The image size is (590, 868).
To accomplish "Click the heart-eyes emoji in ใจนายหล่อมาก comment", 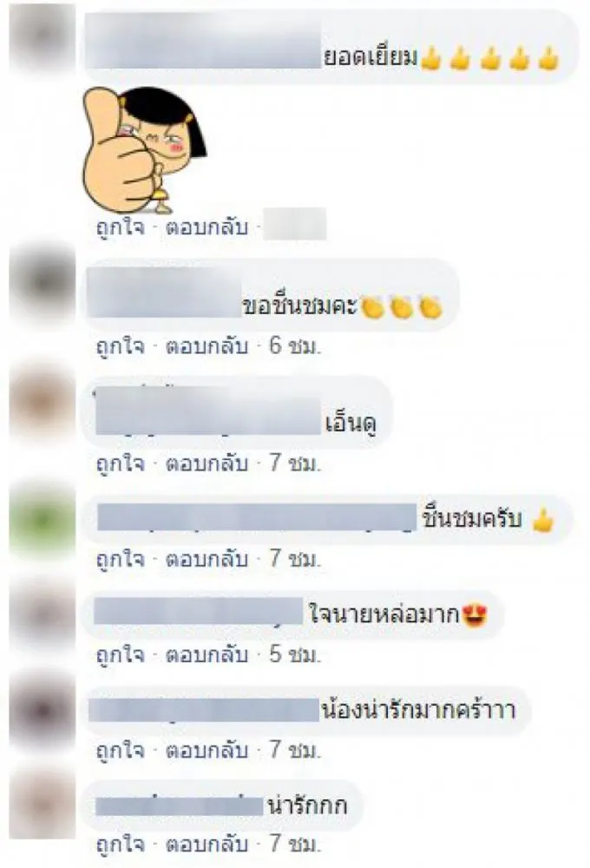I will 475,615.
